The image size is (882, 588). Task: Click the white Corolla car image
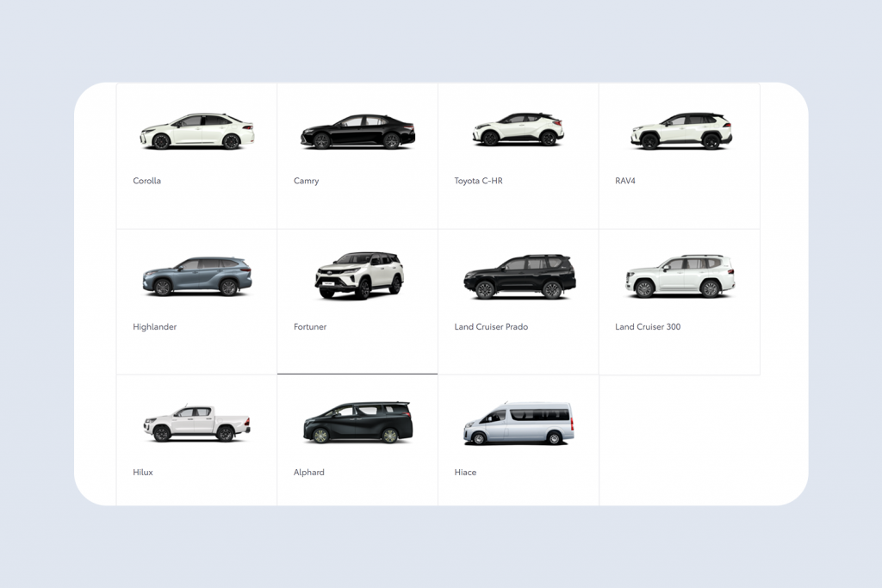(197, 131)
